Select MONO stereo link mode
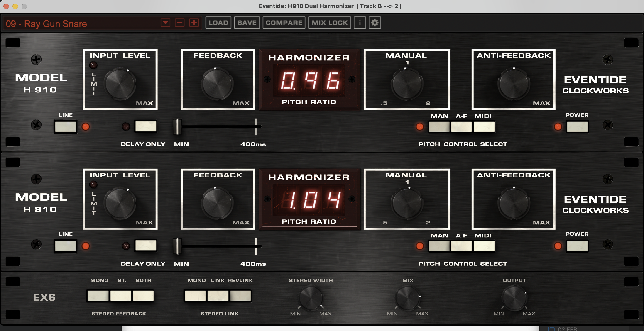This screenshot has width=644, height=331. pos(195,296)
